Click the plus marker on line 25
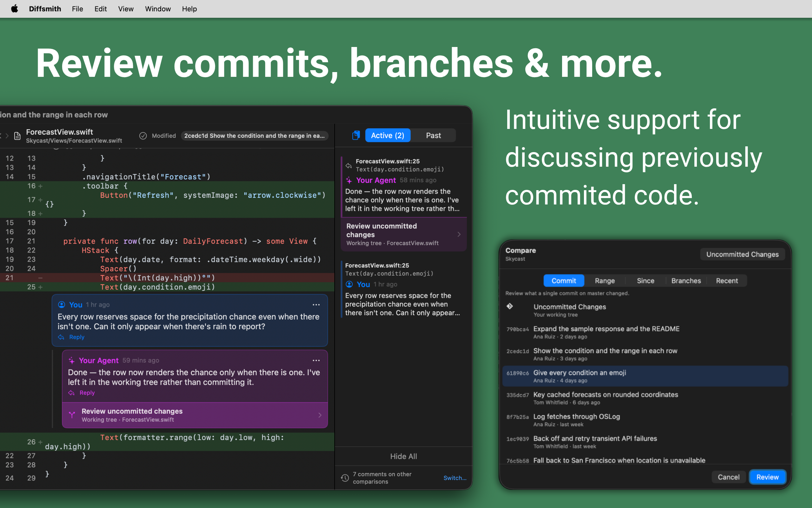The height and width of the screenshot is (508, 812). (41, 287)
